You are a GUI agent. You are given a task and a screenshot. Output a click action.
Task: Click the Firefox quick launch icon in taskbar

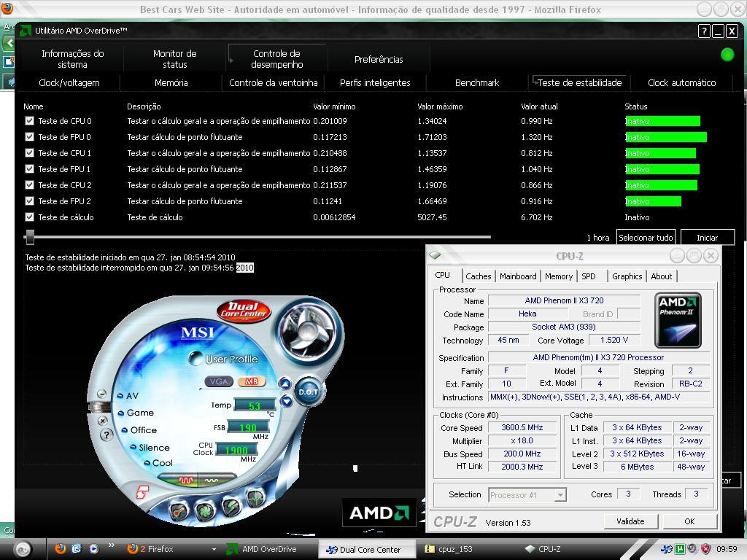60,548
